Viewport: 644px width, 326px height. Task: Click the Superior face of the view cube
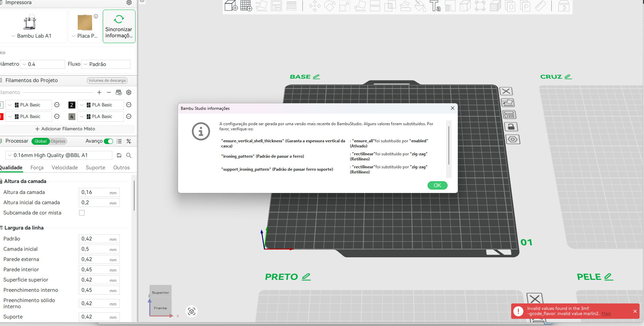pyautogui.click(x=160, y=292)
